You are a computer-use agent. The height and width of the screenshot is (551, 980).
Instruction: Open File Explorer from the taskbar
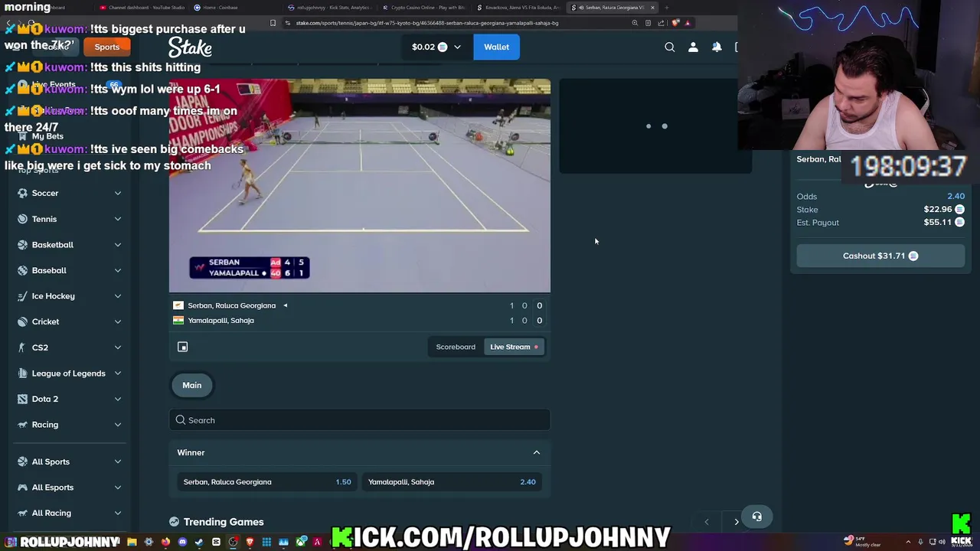pos(132,542)
